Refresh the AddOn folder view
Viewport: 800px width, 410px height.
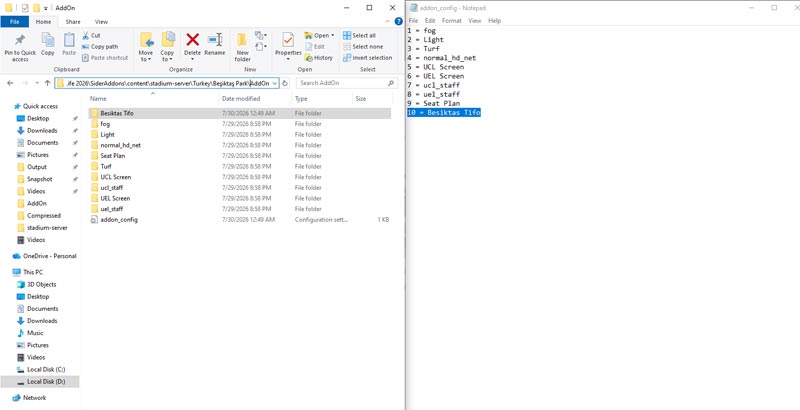coord(285,83)
